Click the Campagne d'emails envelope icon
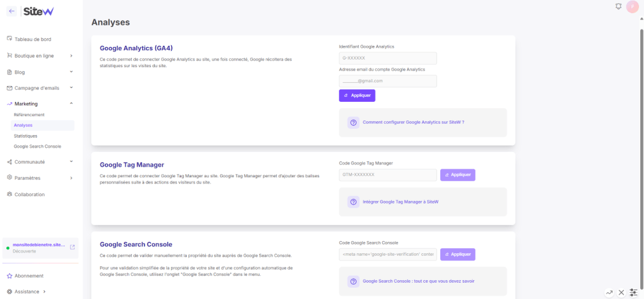Image resolution: width=644 pixels, height=299 pixels. point(9,88)
